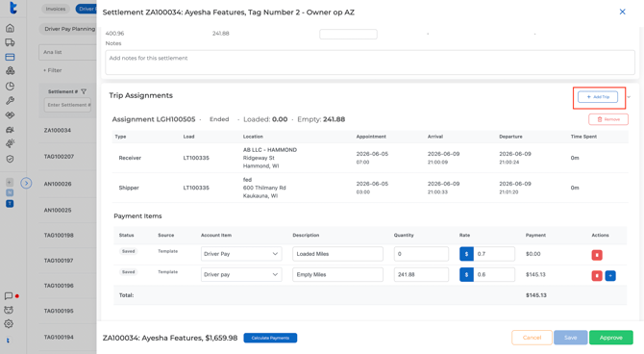Image resolution: width=644 pixels, height=354 pixels.
Task: Delete the Empty Miles payment item
Action: (597, 275)
